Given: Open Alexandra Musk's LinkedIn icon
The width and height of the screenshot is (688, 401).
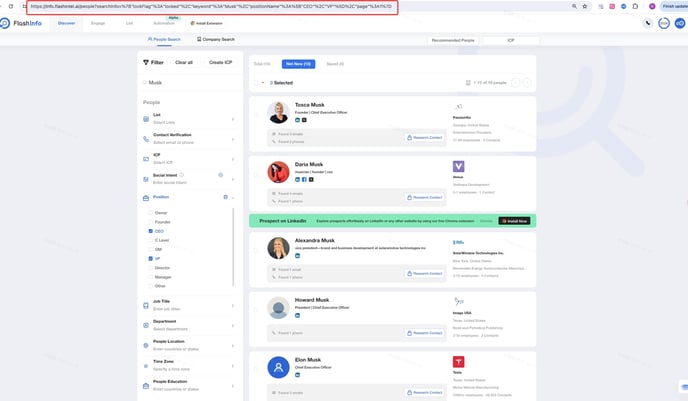Looking at the screenshot, I should (x=297, y=256).
